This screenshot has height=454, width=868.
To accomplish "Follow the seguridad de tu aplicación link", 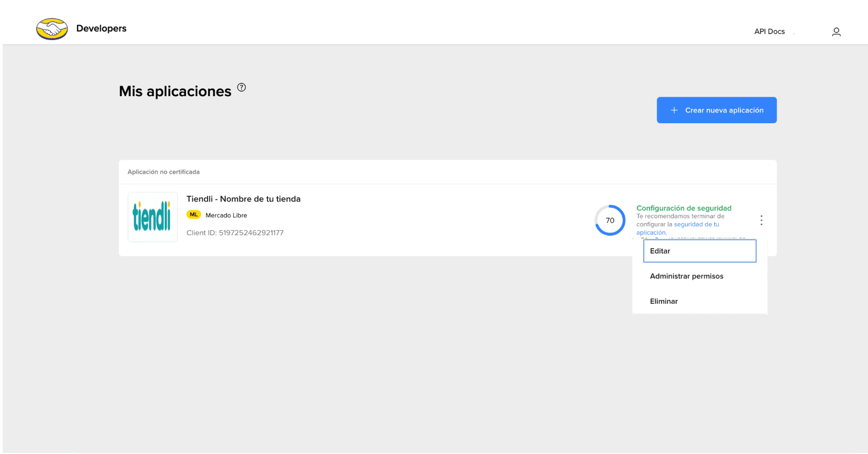I will 678,229.
